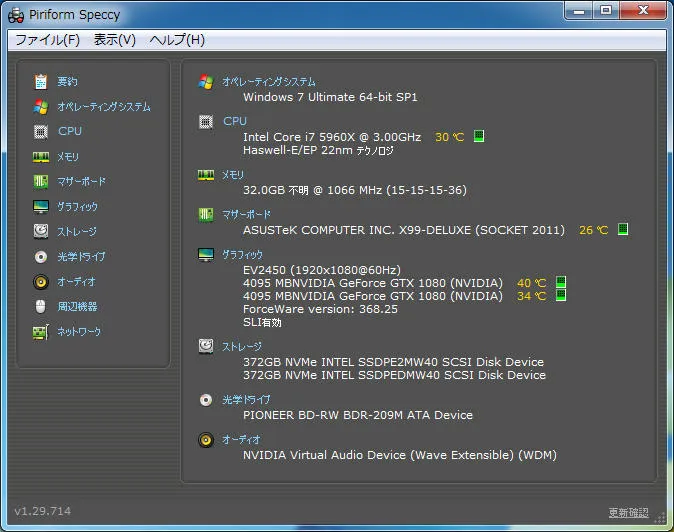Click the グラフィック monitor icon in sidebar

41,207
